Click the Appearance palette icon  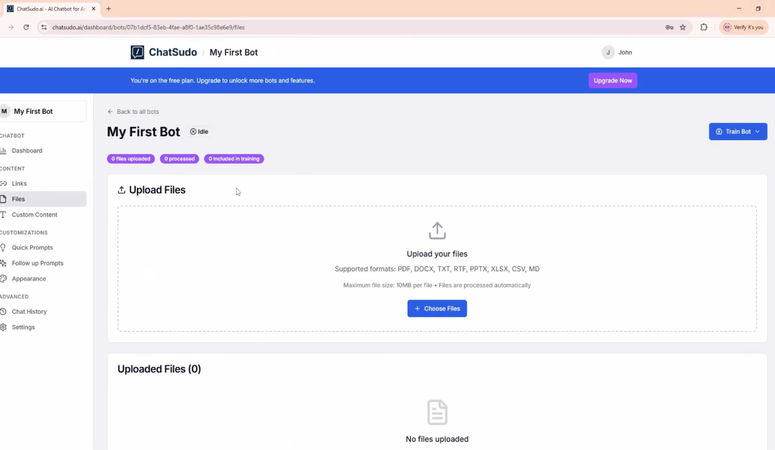point(3,279)
